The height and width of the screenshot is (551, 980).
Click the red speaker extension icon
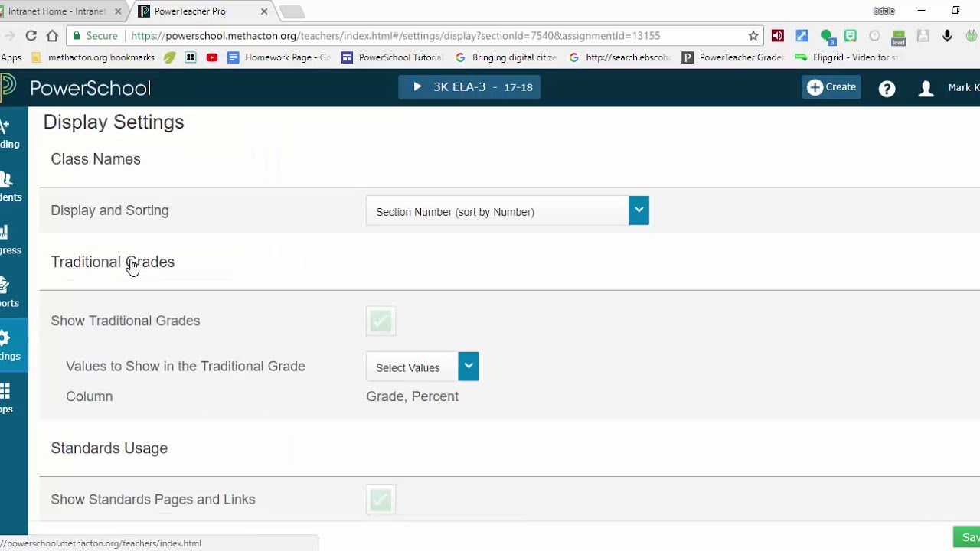click(x=778, y=35)
